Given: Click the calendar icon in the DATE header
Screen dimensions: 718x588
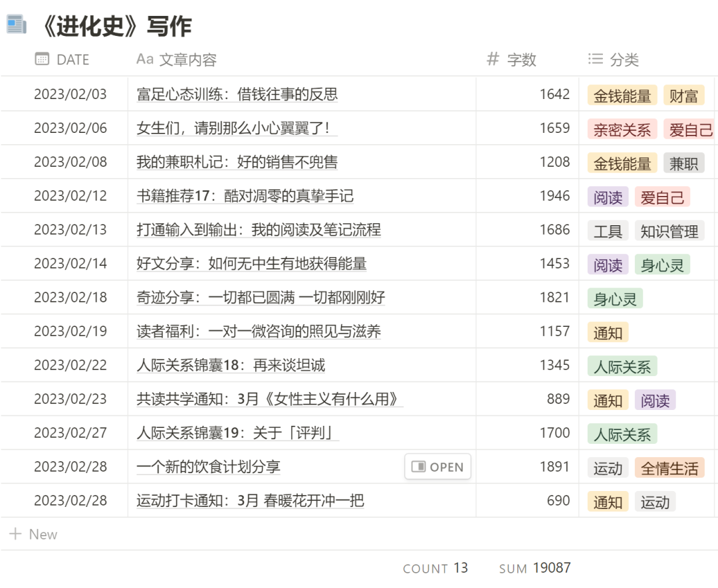Looking at the screenshot, I should (42, 59).
